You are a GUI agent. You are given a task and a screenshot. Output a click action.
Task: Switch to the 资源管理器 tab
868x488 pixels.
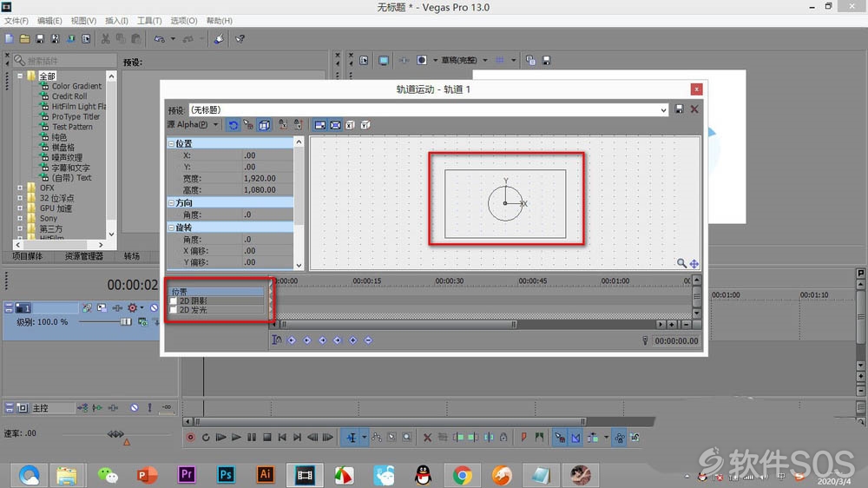tap(84, 256)
